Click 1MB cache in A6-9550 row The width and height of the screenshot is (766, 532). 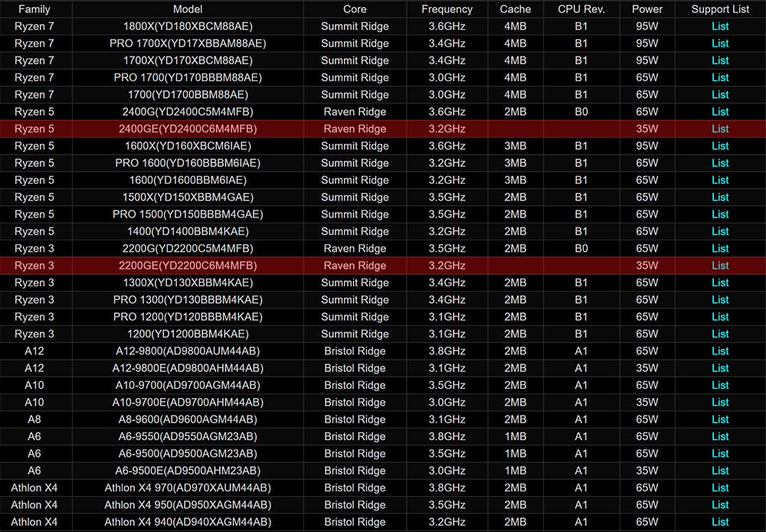pos(516,436)
